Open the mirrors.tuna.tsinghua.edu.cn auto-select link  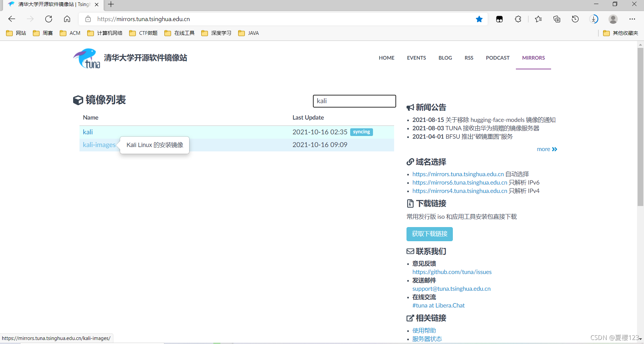[x=458, y=174]
